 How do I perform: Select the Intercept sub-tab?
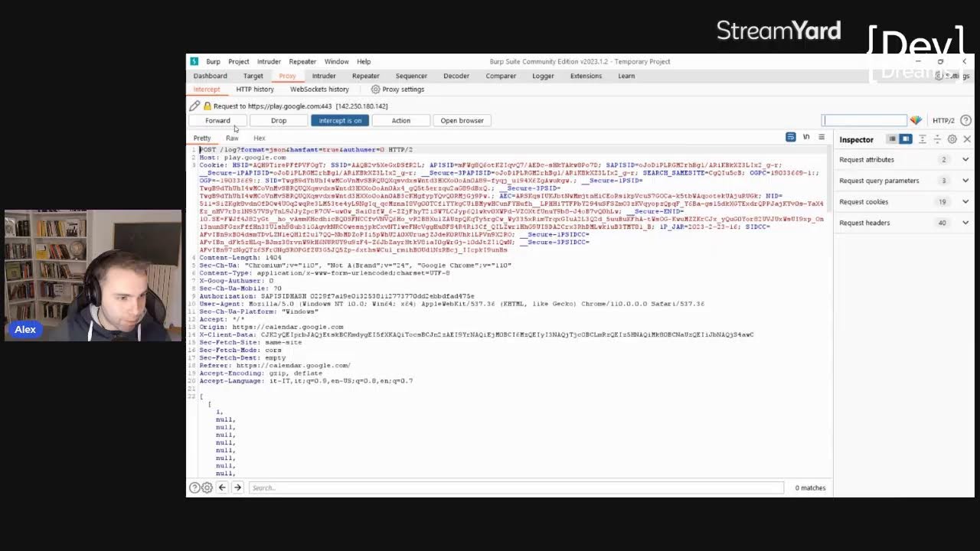[x=206, y=90]
